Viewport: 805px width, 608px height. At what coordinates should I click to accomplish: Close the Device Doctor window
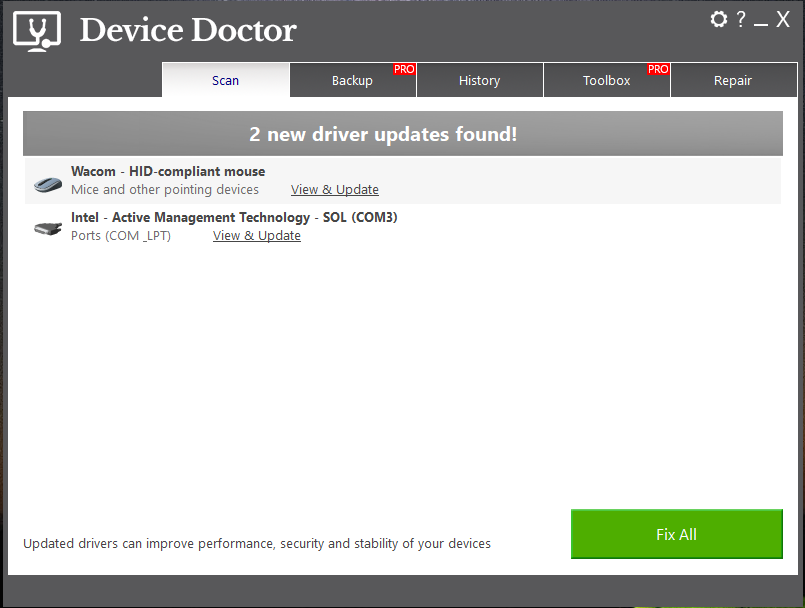coord(782,20)
